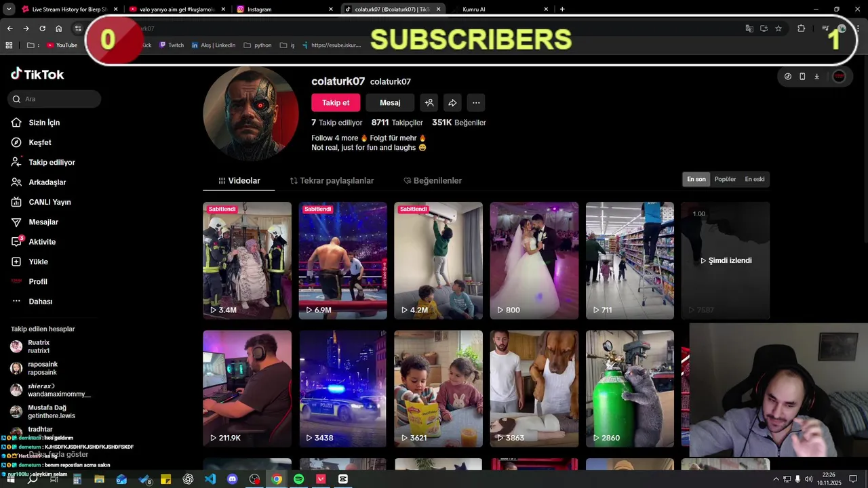Open File Explorer from taskbar
This screenshot has height=488, width=868.
(99, 479)
